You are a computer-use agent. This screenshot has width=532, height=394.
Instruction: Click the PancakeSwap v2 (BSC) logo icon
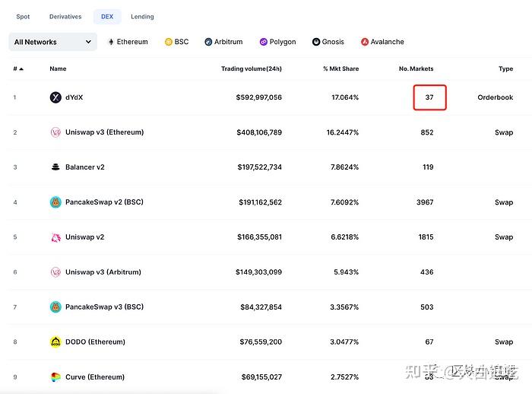55,202
